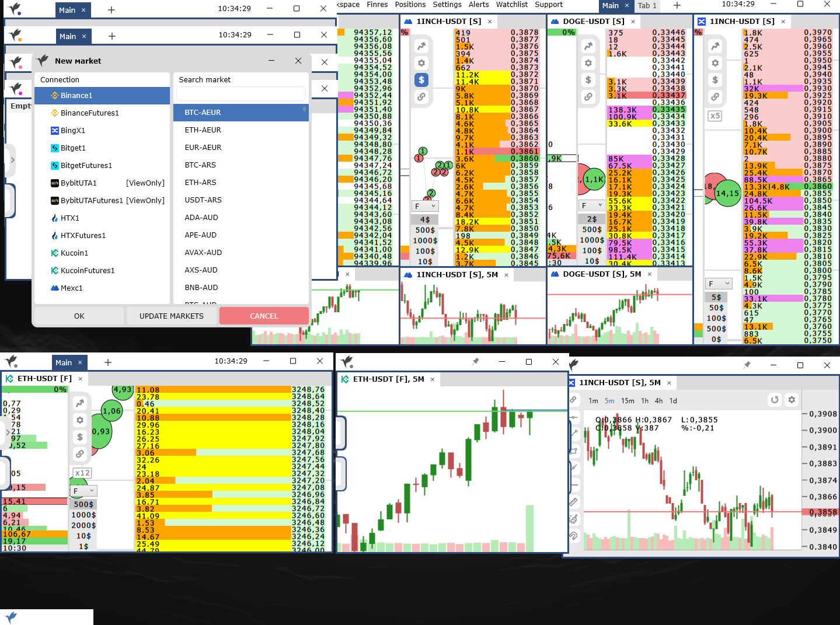840x625 pixels.
Task: Open chart settings gear on the 1INCH-USDT 5M chart
Action: 792,399
